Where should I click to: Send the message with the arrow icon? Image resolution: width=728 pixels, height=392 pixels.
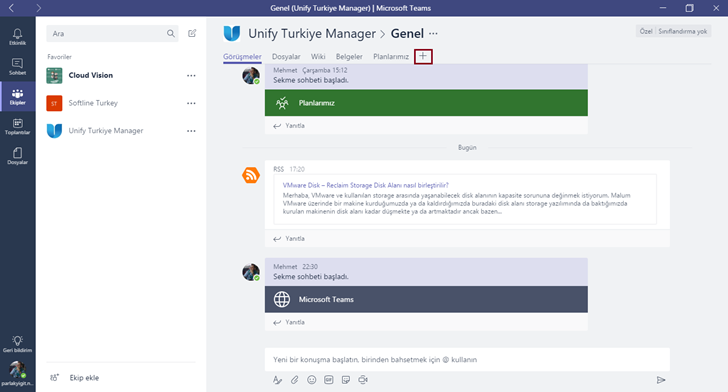(x=661, y=380)
